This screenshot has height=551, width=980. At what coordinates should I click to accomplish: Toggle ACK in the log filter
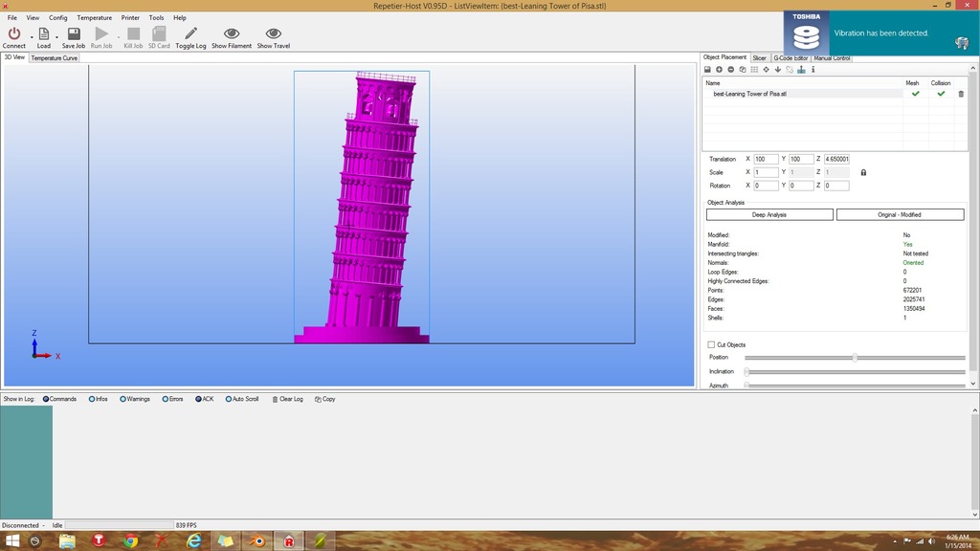[x=205, y=399]
